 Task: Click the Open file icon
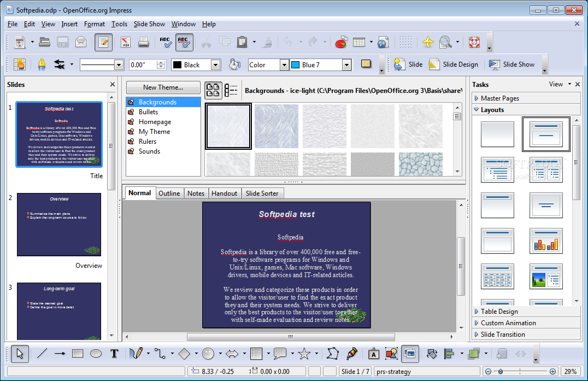pos(44,42)
